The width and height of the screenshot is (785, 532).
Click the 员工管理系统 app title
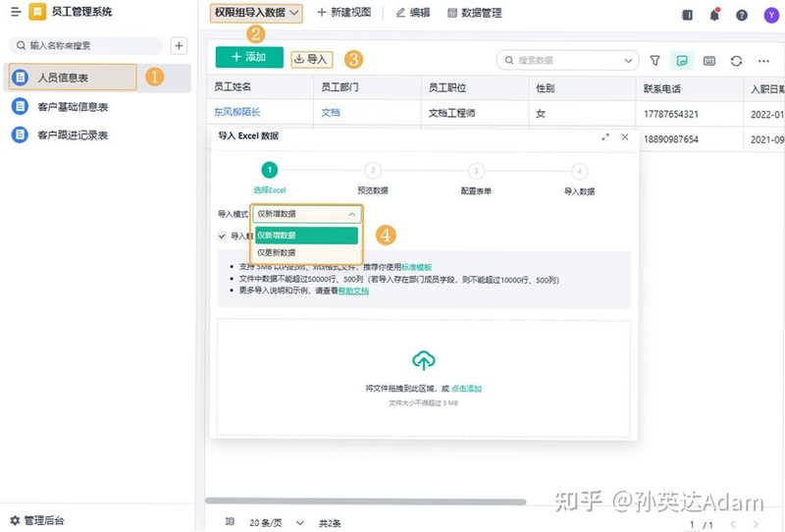click(x=82, y=12)
